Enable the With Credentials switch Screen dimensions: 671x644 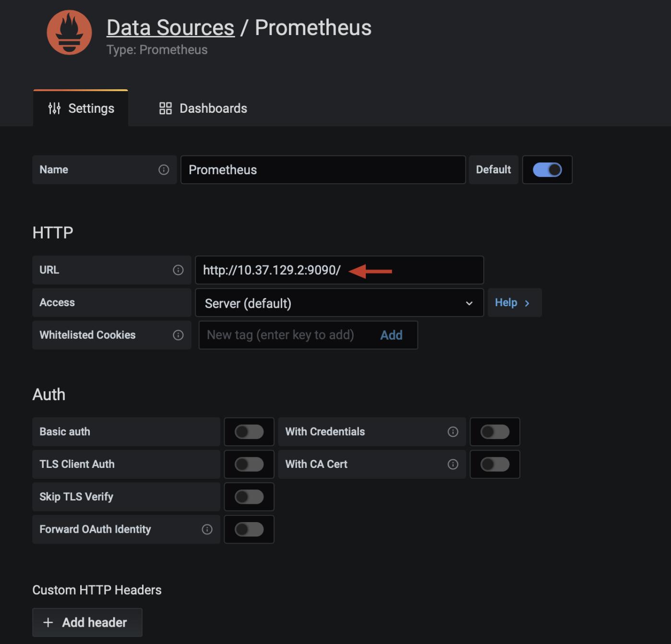tap(495, 432)
